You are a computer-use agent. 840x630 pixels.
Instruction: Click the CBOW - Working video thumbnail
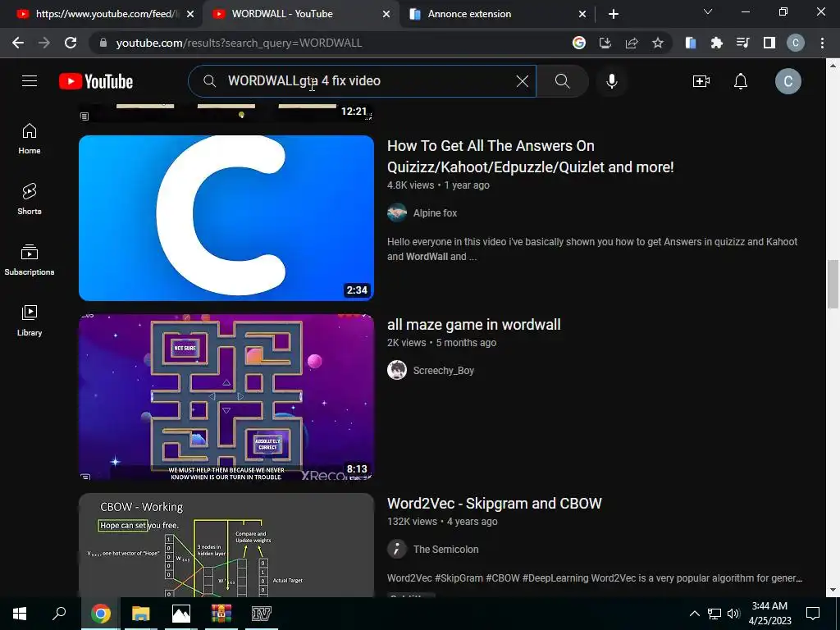pos(226,545)
